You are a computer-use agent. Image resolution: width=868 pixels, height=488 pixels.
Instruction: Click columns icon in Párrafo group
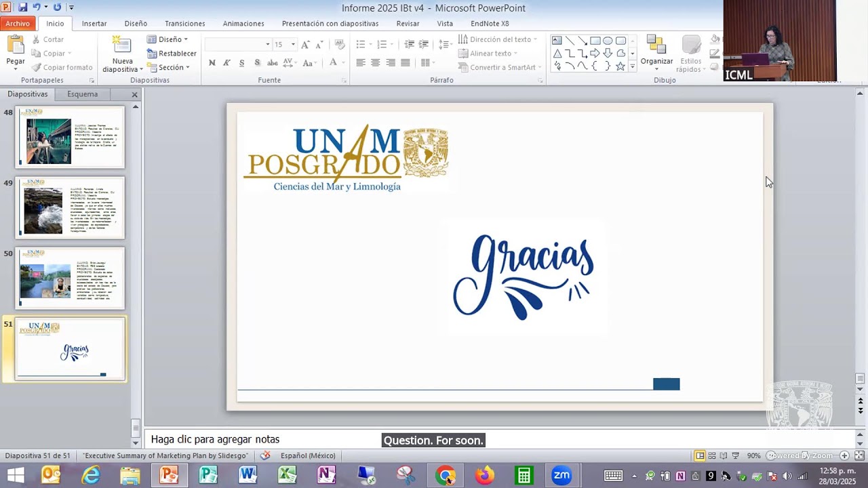(x=427, y=63)
